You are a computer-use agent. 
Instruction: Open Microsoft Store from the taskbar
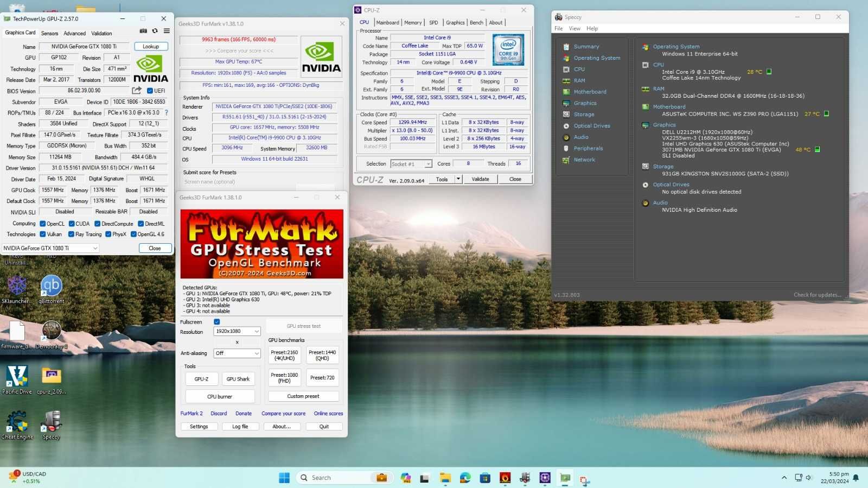(x=485, y=478)
